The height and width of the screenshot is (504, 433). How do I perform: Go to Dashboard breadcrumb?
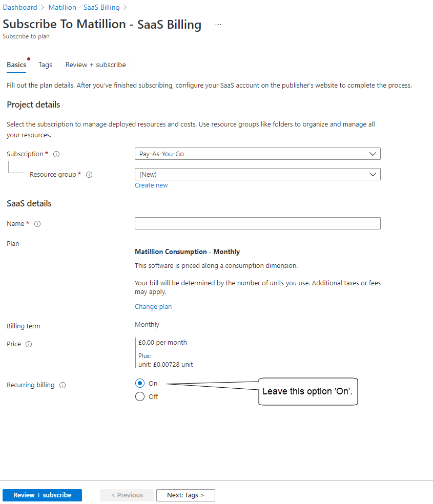[20, 7]
